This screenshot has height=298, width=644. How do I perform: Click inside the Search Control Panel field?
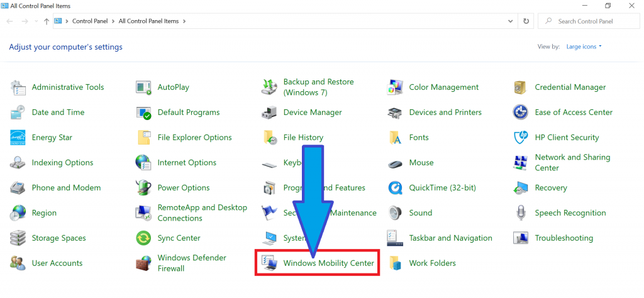click(588, 21)
